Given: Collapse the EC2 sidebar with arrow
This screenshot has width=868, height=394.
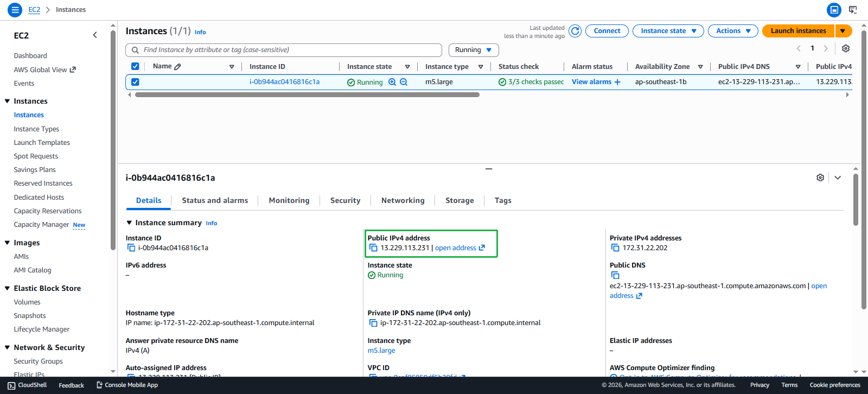Looking at the screenshot, I should 95,35.
